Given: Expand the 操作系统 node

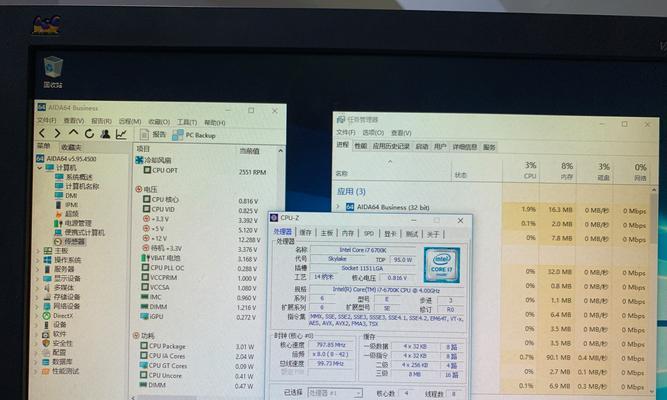Looking at the screenshot, I should coord(38,260).
